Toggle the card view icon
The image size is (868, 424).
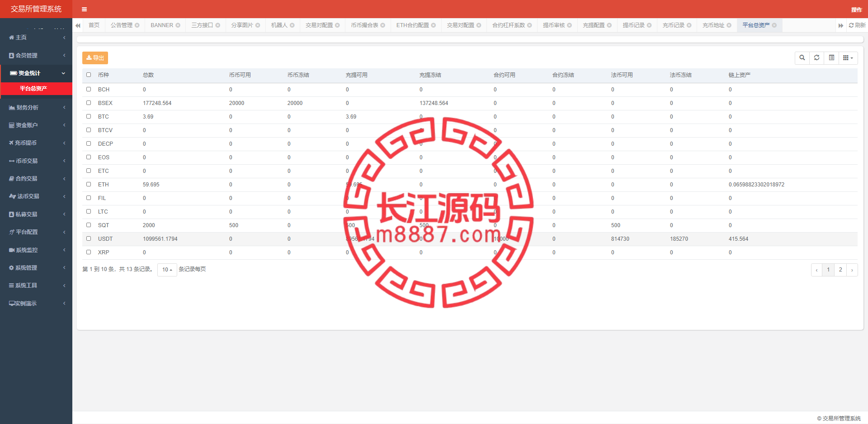coord(831,57)
